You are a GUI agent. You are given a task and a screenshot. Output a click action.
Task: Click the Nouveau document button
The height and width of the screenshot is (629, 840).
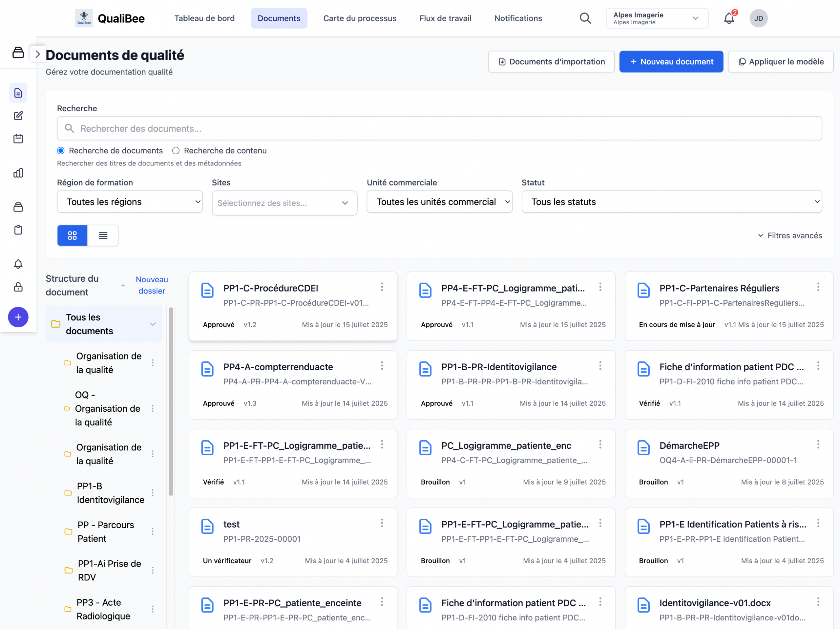point(671,61)
